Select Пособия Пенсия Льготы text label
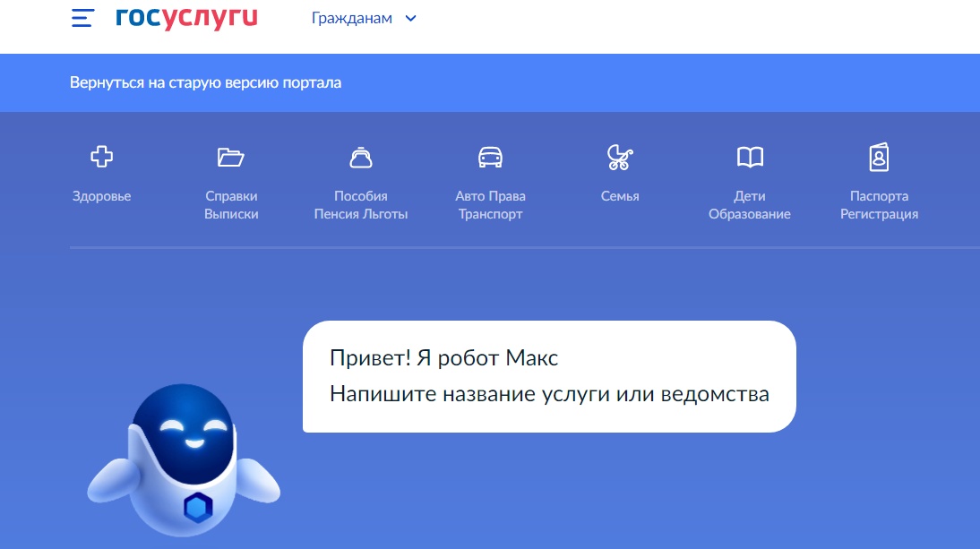Image resolution: width=980 pixels, height=549 pixels. pyautogui.click(x=360, y=205)
